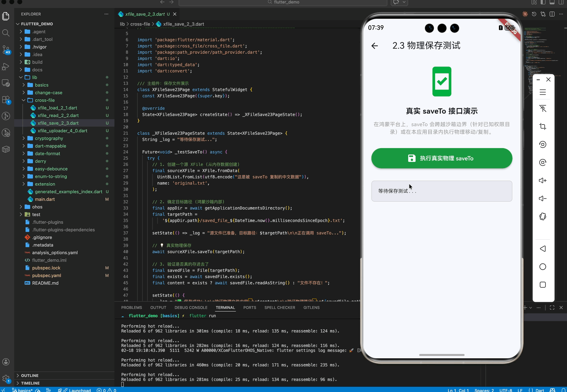Click the Explorer views and more actions ellipsis
Image resolution: width=567 pixels, height=392 pixels.
(x=106, y=14)
